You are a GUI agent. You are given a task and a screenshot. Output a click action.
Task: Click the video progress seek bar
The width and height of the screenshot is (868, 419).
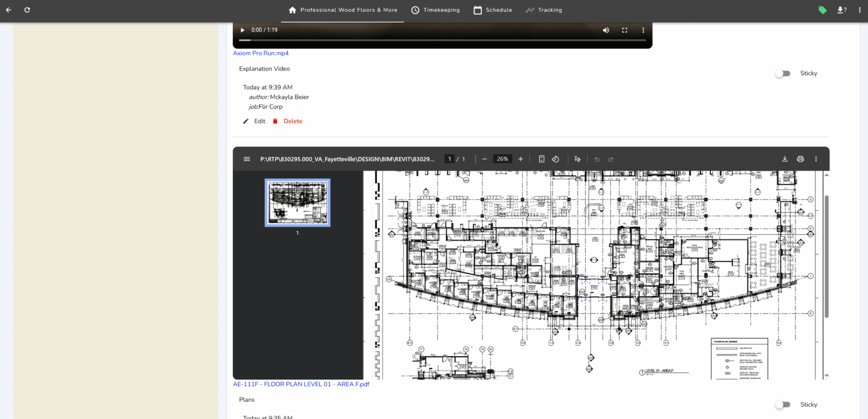click(442, 40)
